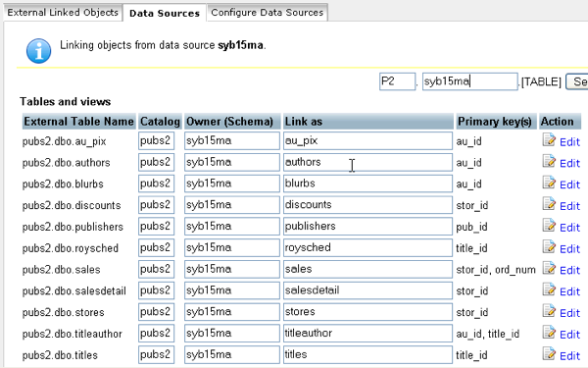Select the Data Sources tab
Image resolution: width=588 pixels, height=368 pixels.
click(x=165, y=13)
